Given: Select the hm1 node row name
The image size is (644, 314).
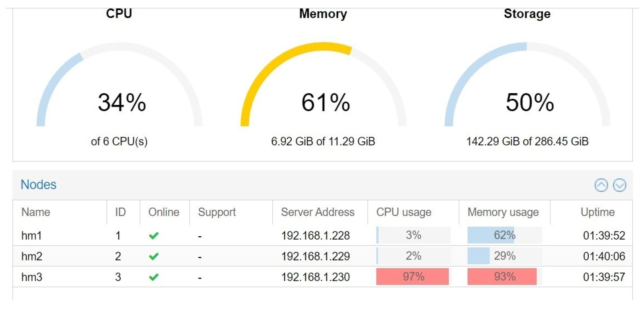Looking at the screenshot, I should point(32,235).
